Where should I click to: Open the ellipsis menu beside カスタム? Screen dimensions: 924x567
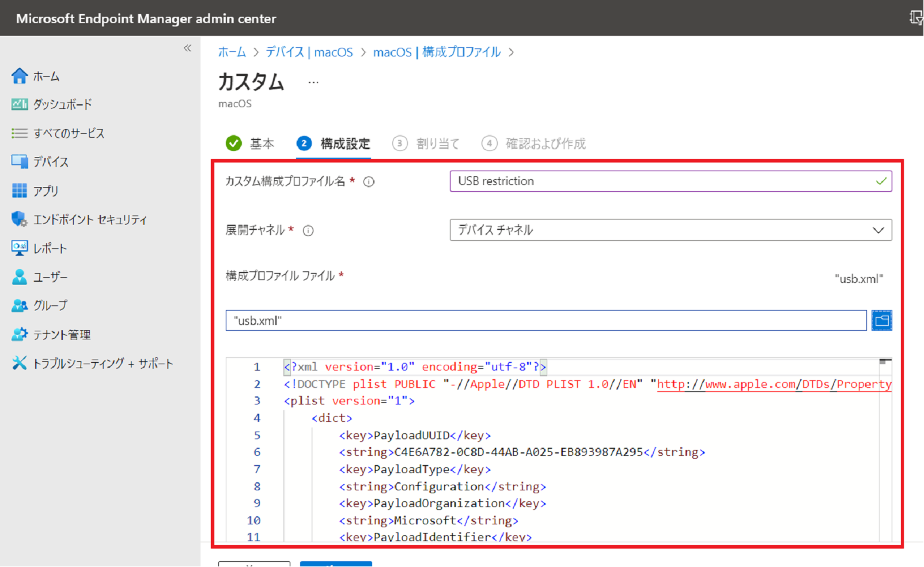click(x=313, y=82)
